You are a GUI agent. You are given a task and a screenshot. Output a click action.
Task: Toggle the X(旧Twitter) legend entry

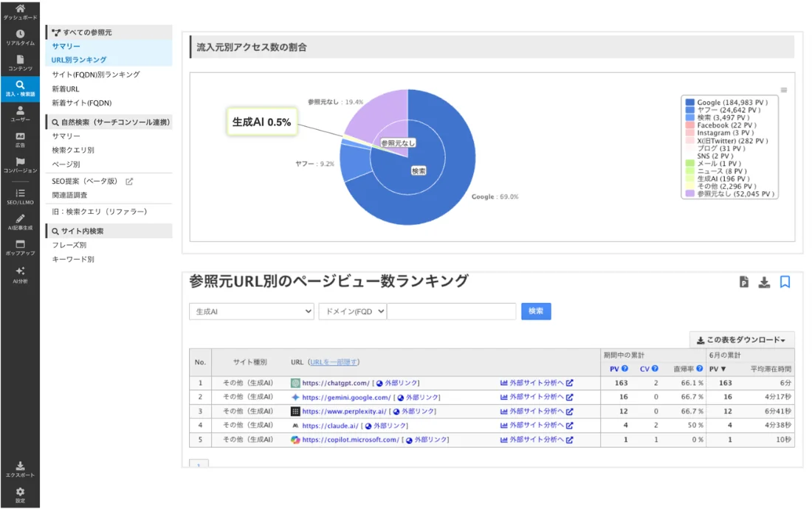click(x=726, y=141)
